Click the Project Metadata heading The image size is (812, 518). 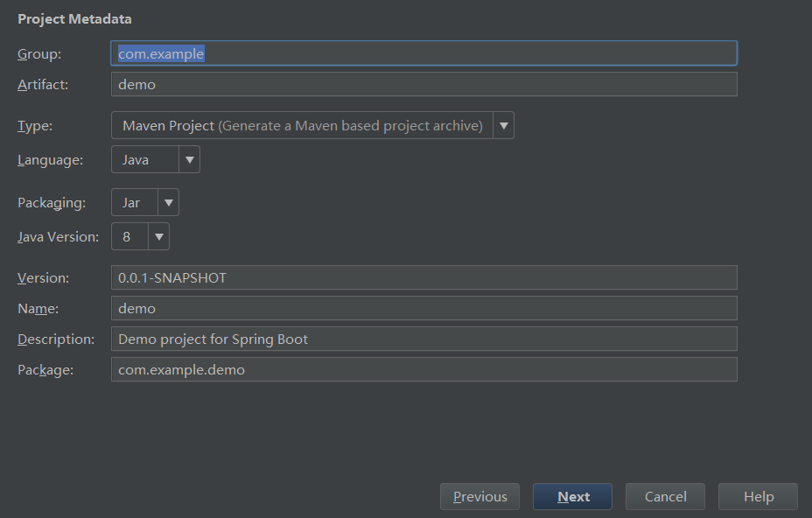click(74, 18)
